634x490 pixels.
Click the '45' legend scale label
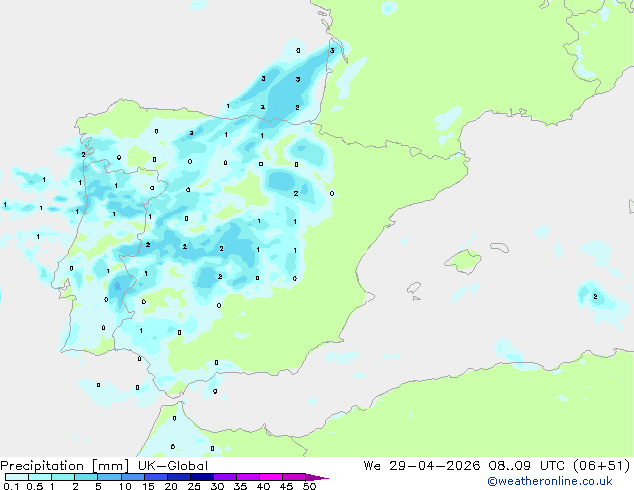(286, 486)
